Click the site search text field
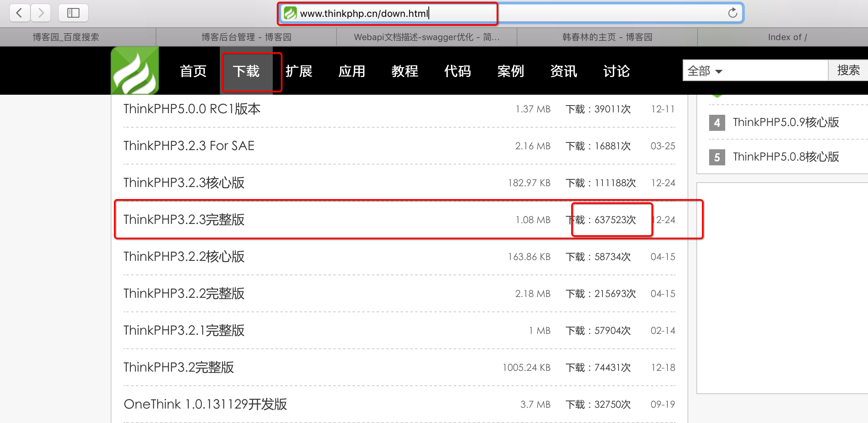Image resolution: width=868 pixels, height=423 pixels. point(777,71)
